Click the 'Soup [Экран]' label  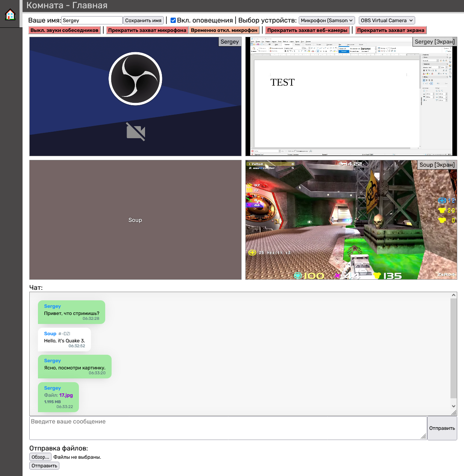[437, 165]
